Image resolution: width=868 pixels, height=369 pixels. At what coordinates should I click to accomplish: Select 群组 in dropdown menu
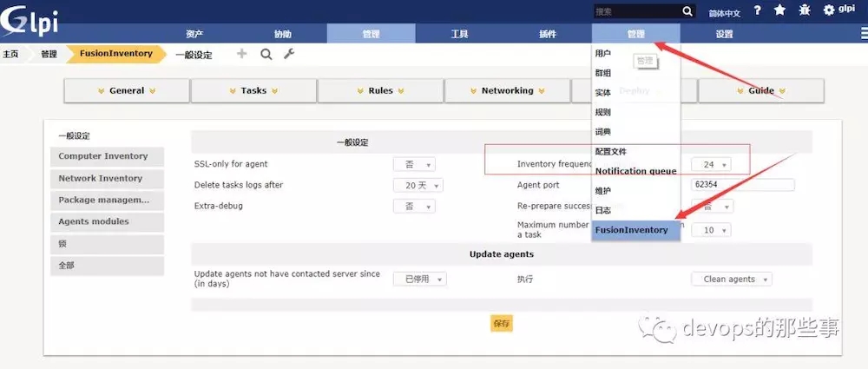point(635,73)
